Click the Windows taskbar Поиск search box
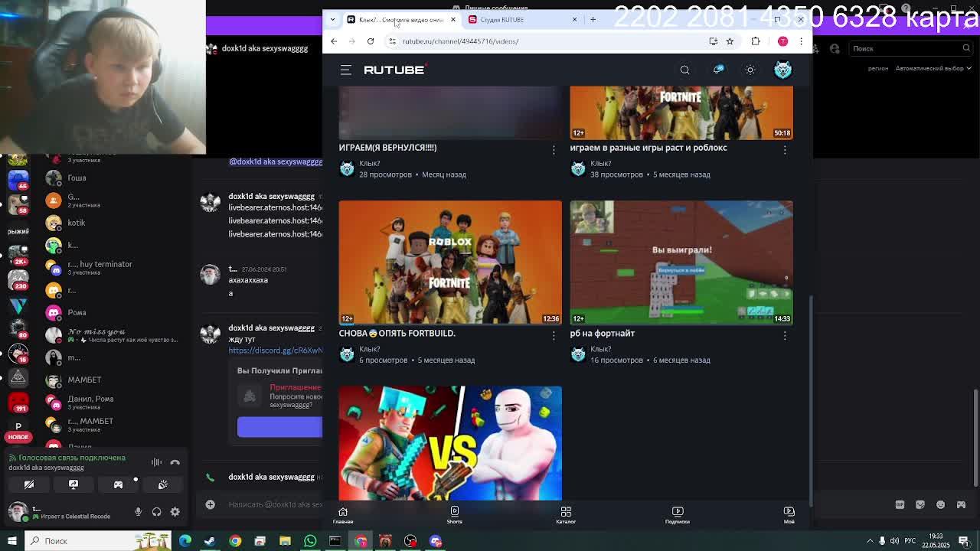 click(100, 540)
